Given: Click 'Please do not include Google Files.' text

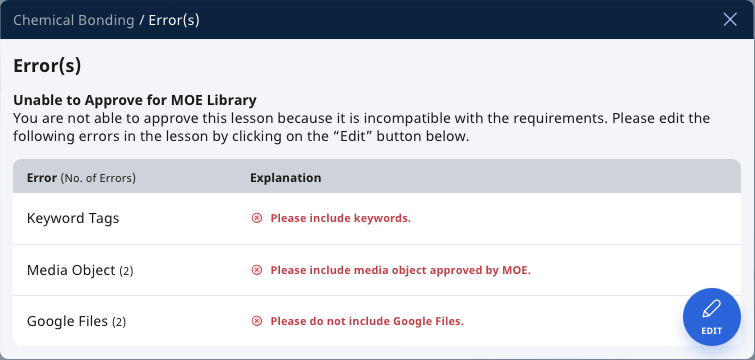Looking at the screenshot, I should [367, 321].
